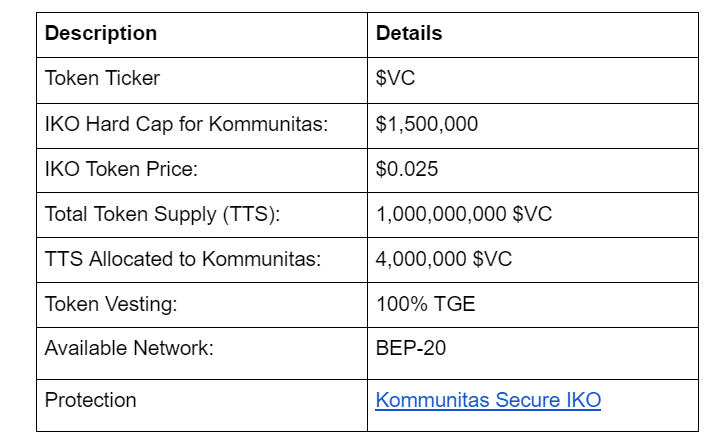Select the TTS Allocated to Kommunitas label
The image size is (726, 448).
click(183, 259)
